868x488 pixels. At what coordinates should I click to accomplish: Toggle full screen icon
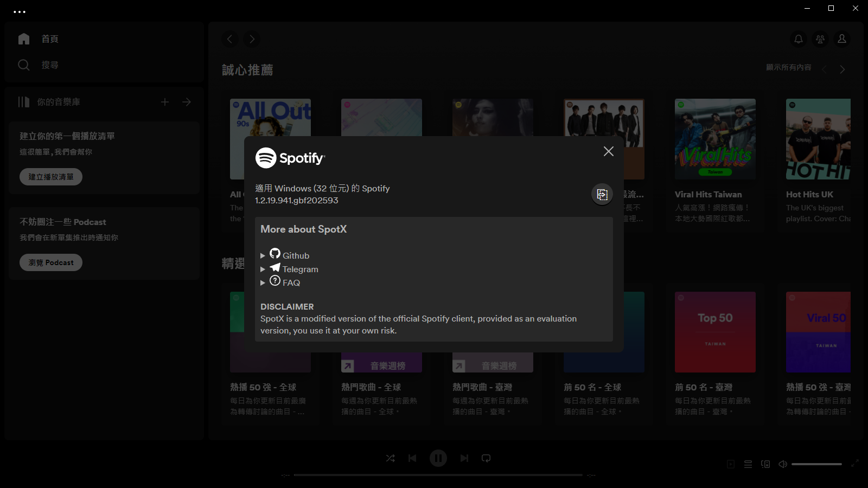(855, 464)
